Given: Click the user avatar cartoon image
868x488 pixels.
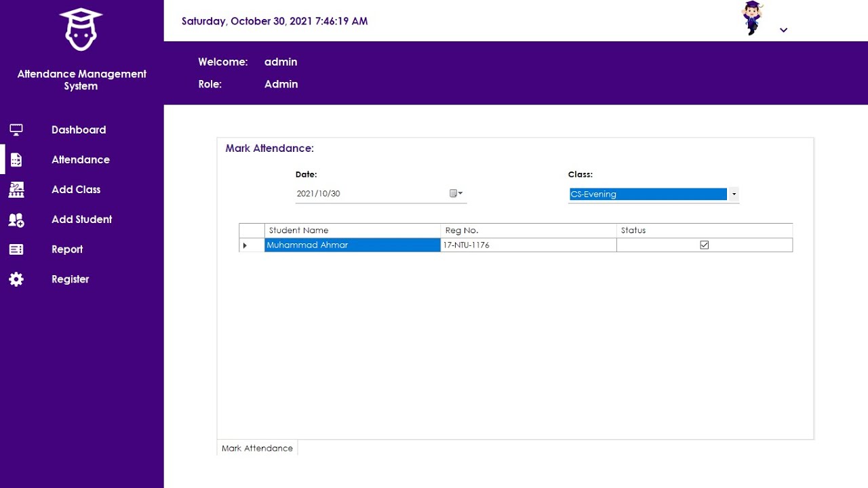Looking at the screenshot, I should coord(752,18).
